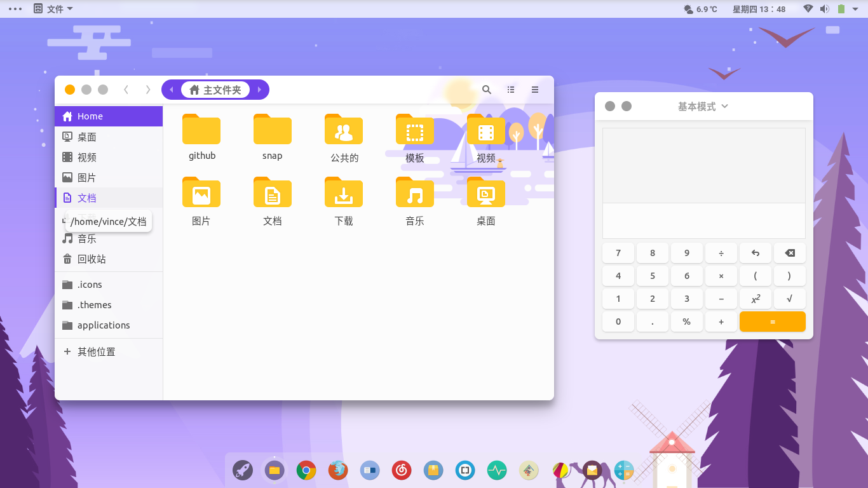Click the 主文件夹 path bar button

(215, 90)
